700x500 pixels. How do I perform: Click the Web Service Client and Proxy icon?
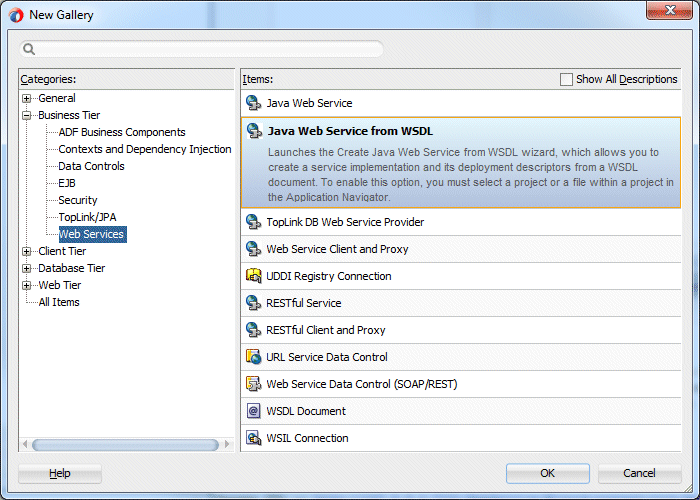point(254,249)
